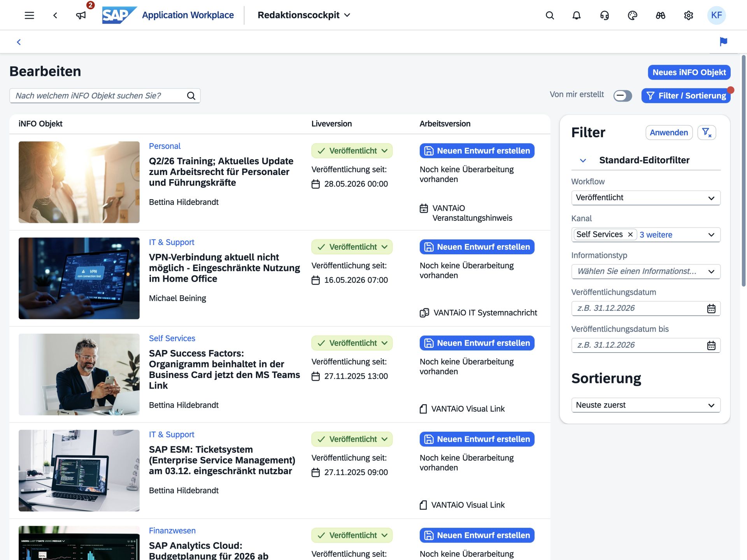Remove the Self Services channel token
The image size is (747, 560).
point(630,234)
